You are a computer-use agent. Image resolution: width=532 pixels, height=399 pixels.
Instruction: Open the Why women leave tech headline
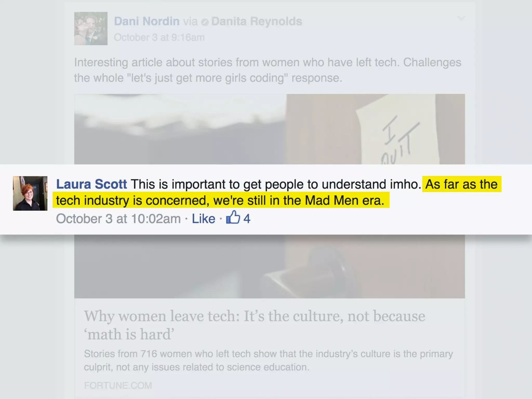coord(255,325)
